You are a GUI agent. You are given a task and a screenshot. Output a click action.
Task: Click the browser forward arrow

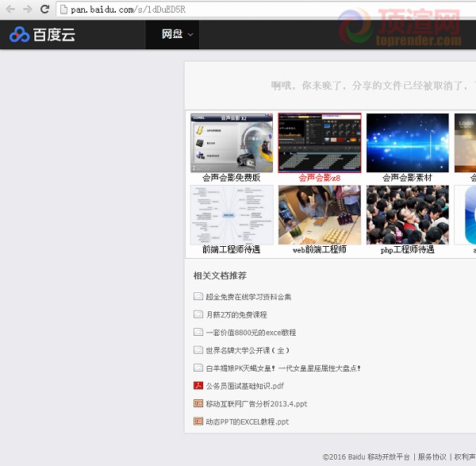coord(28,9)
